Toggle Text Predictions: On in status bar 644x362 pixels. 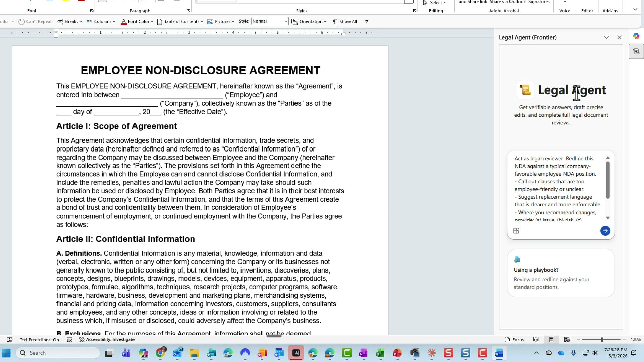[x=39, y=340]
